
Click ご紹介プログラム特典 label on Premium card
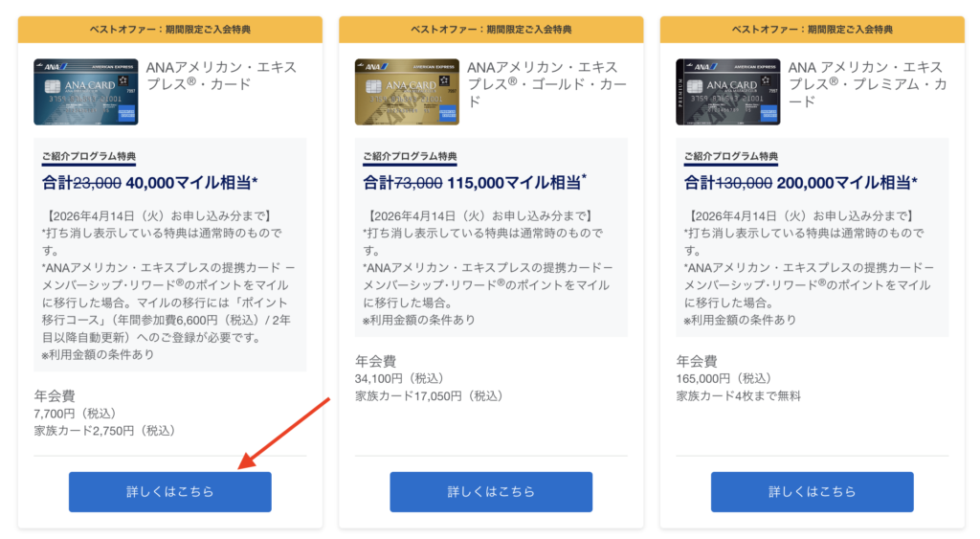pos(731,156)
